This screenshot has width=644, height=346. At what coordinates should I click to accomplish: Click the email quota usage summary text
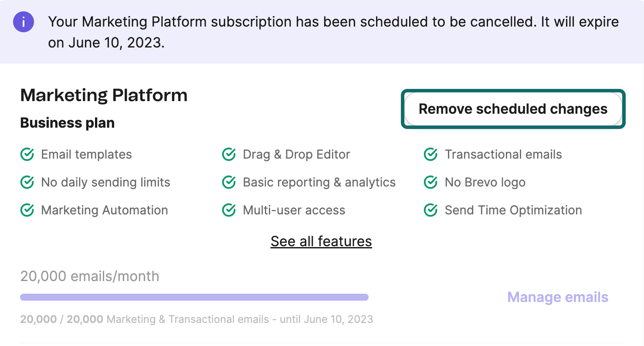196,319
